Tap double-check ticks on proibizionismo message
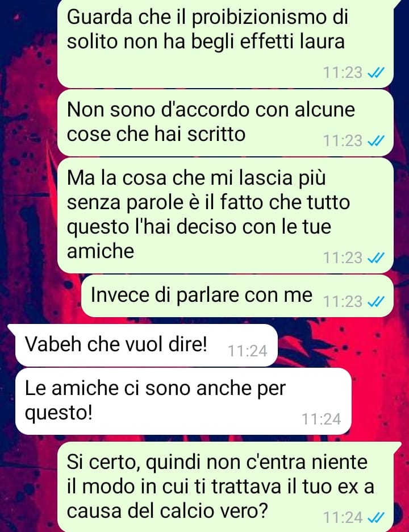This screenshot has height=532, width=409. click(375, 73)
